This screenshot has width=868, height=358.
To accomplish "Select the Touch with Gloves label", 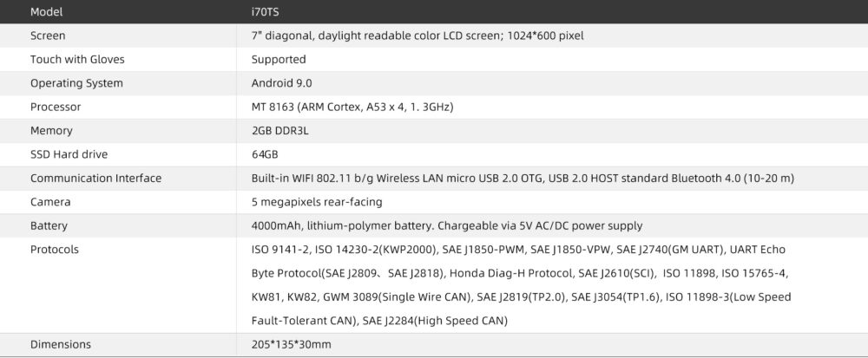I will coord(77,60).
